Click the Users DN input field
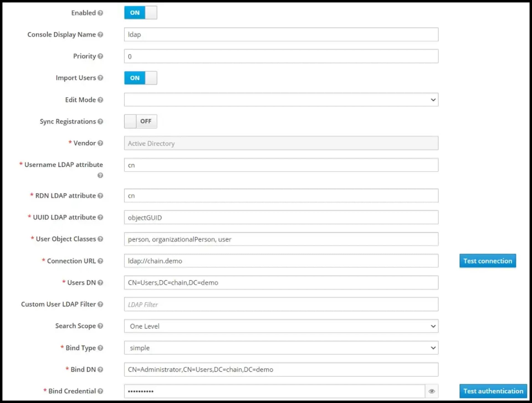This screenshot has height=403, width=532. click(x=281, y=282)
